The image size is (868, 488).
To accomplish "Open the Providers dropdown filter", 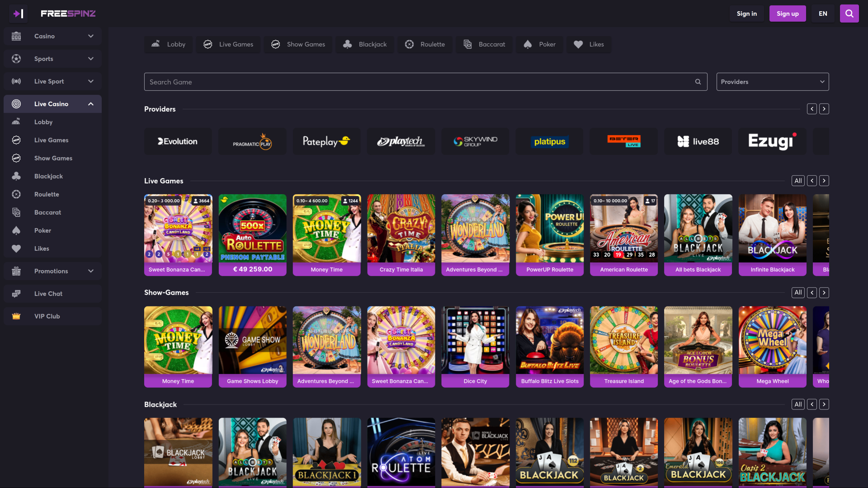I will [772, 82].
